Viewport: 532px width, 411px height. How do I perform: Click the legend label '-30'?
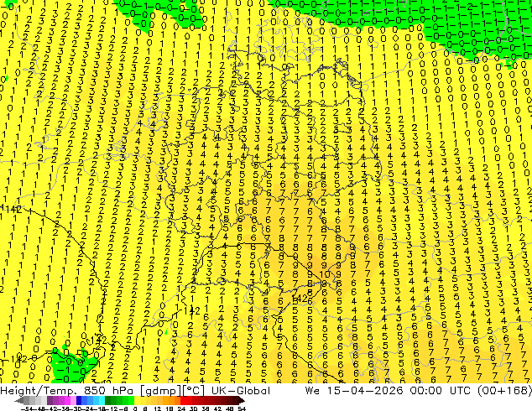76,409
